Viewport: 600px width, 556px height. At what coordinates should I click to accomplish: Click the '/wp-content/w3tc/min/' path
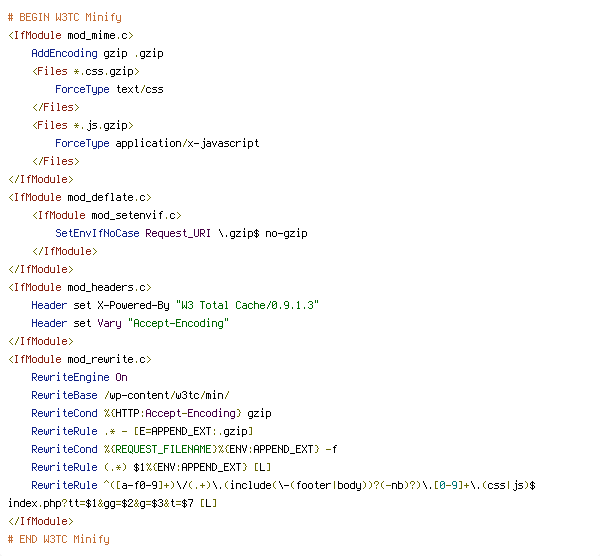tap(166, 395)
